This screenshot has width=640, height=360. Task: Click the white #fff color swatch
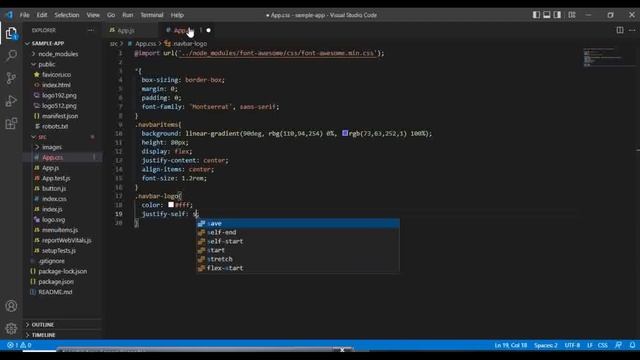point(171,205)
